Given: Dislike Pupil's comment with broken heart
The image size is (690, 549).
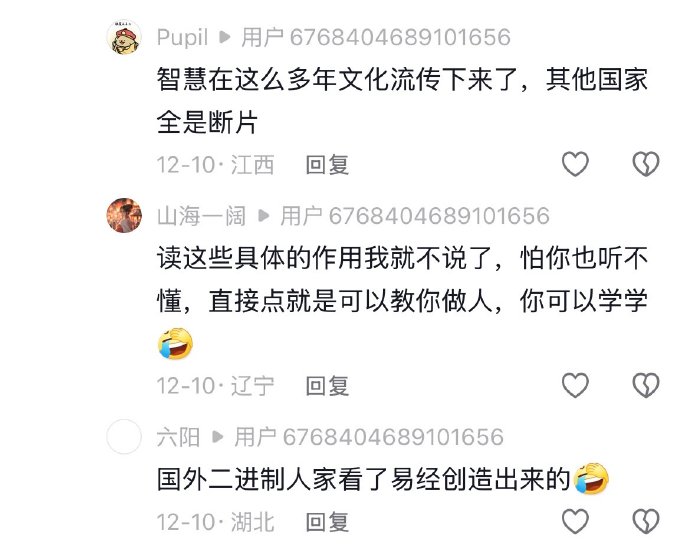Looking at the screenshot, I should pos(646,164).
